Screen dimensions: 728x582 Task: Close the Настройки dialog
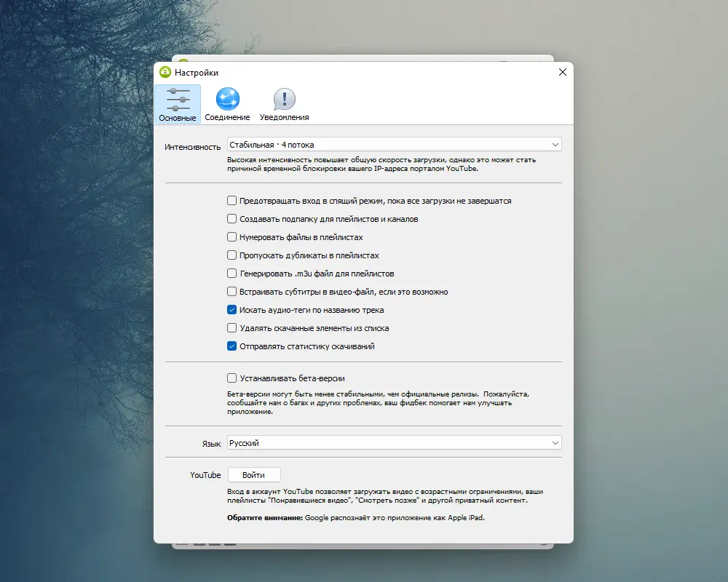(562, 72)
